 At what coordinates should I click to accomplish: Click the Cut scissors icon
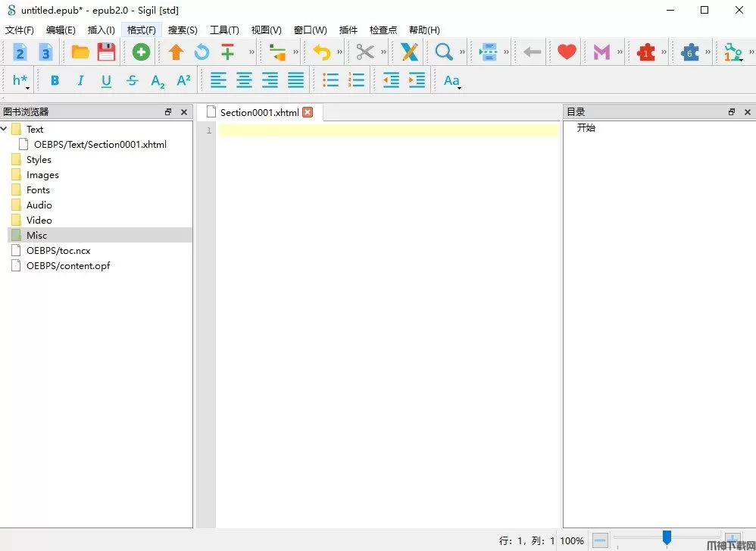[365, 52]
